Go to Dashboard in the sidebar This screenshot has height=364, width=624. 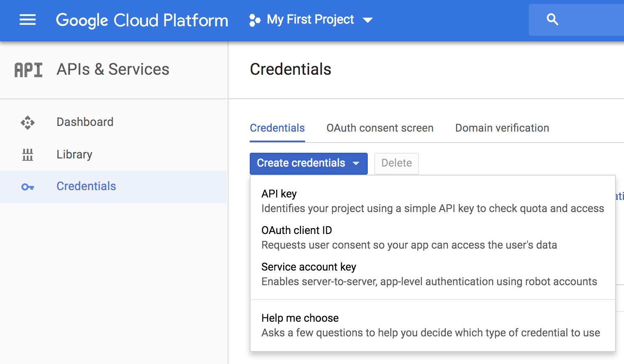point(85,122)
